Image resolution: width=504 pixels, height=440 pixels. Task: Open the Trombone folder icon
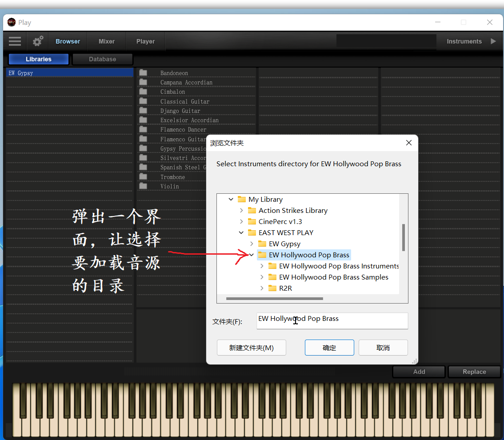143,177
